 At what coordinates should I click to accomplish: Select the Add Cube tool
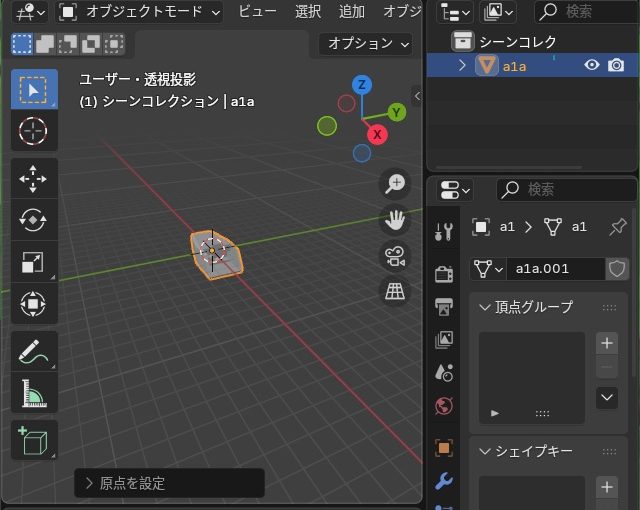34,441
